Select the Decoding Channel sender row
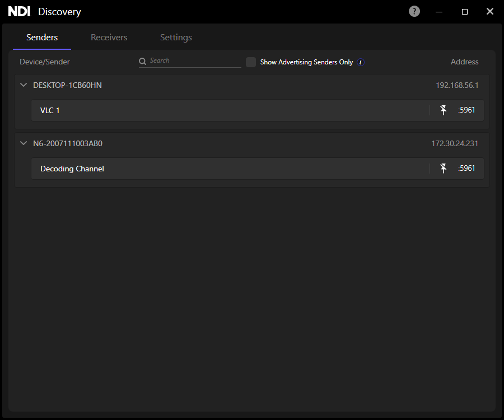 258,169
